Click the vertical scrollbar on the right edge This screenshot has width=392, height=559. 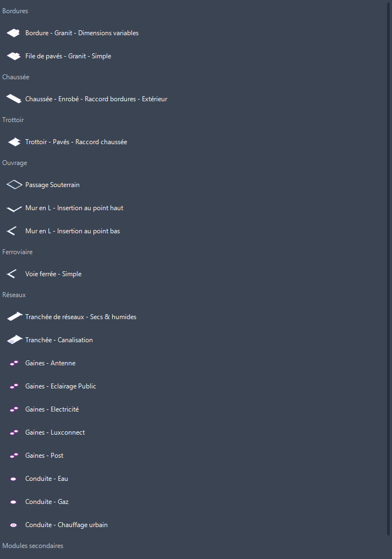pyautogui.click(x=389, y=264)
